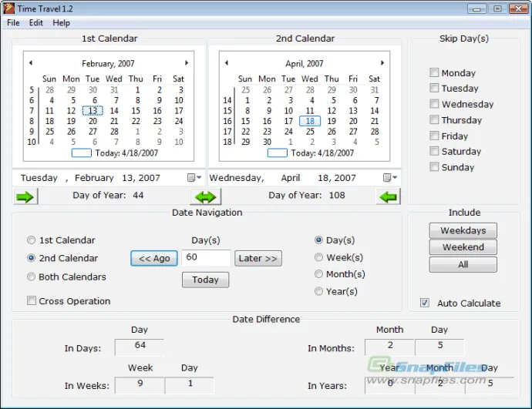This screenshot has width=532, height=409.
Task: Click 'April' in the 2nd calendar date field
Action: tap(291, 178)
